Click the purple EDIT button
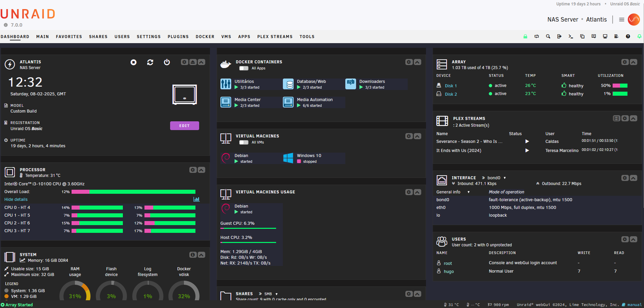644x308 pixels. [x=185, y=126]
